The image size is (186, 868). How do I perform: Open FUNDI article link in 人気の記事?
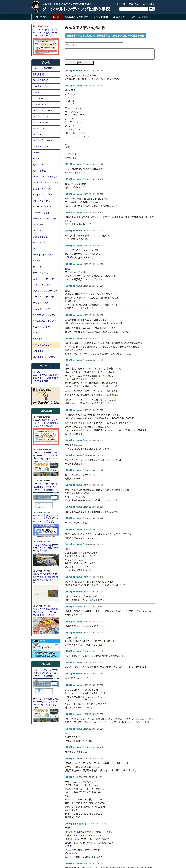click(46, 701)
